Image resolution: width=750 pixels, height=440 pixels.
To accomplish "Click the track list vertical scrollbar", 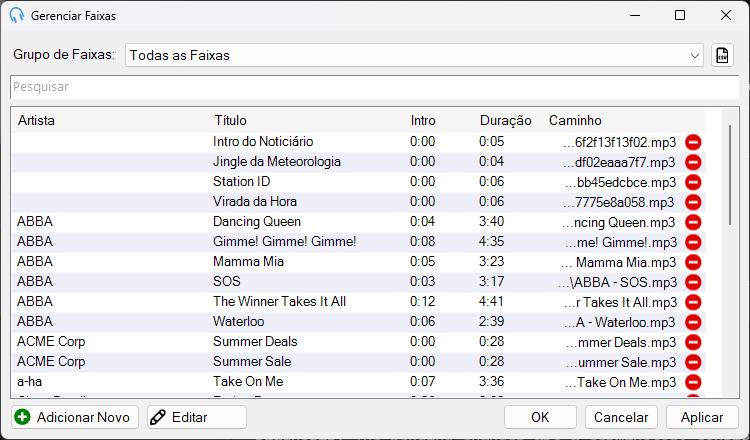I will pyautogui.click(x=730, y=175).
